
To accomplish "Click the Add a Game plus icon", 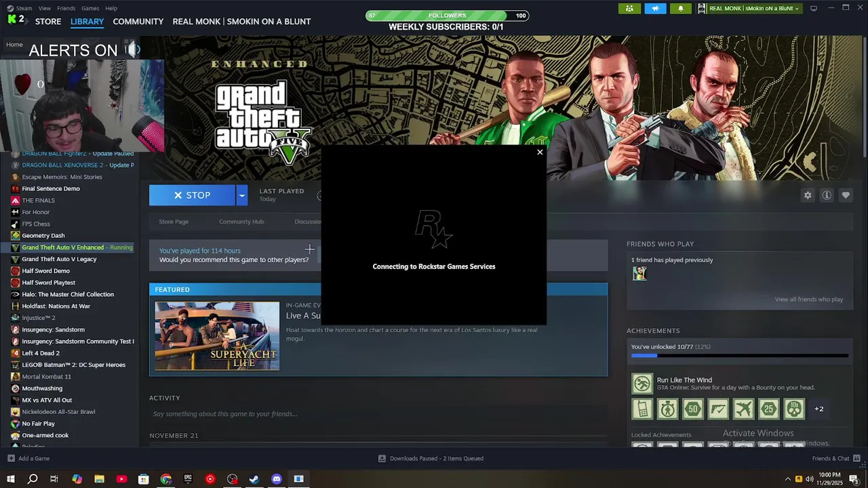I will [x=11, y=458].
